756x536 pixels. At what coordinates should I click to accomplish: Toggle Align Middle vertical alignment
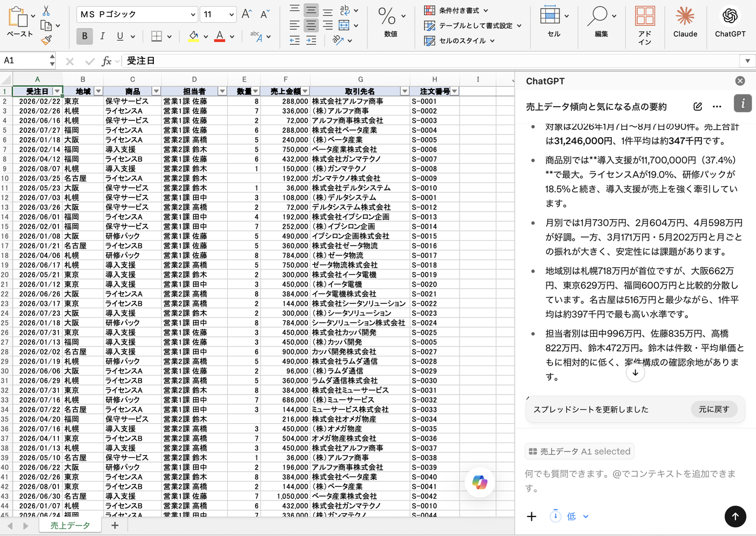point(311,9)
